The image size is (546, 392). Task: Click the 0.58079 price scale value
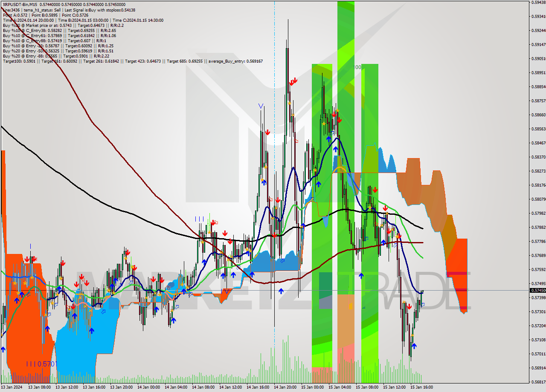(x=538, y=199)
